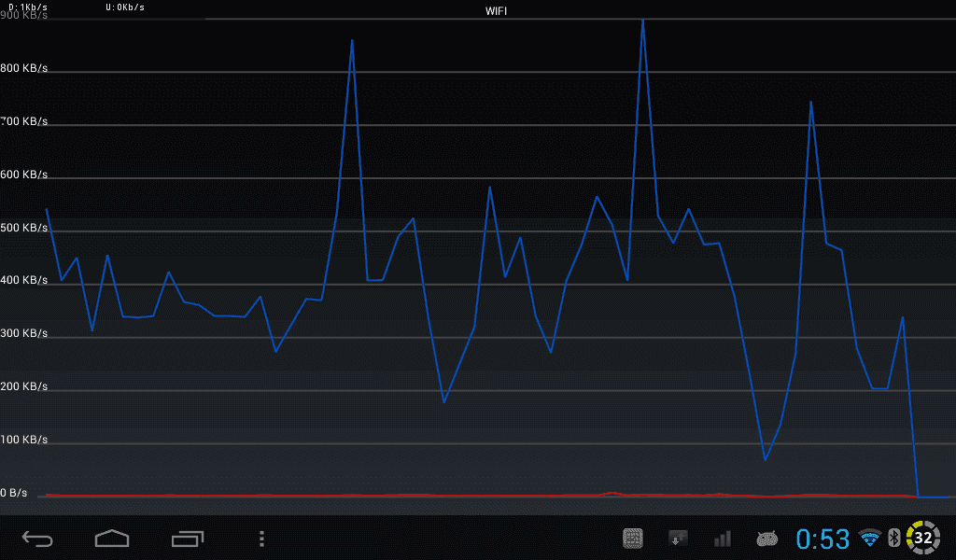Tap the Android home button
956x560 pixels.
(112, 538)
